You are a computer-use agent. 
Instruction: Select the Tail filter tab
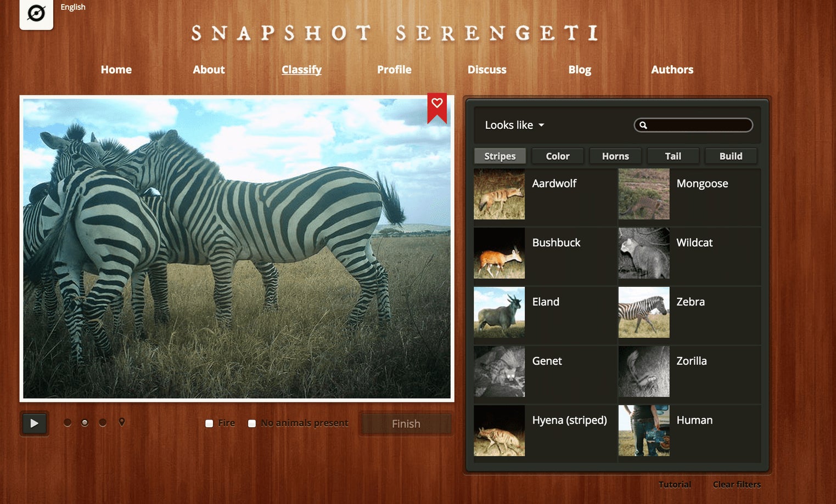(x=673, y=156)
